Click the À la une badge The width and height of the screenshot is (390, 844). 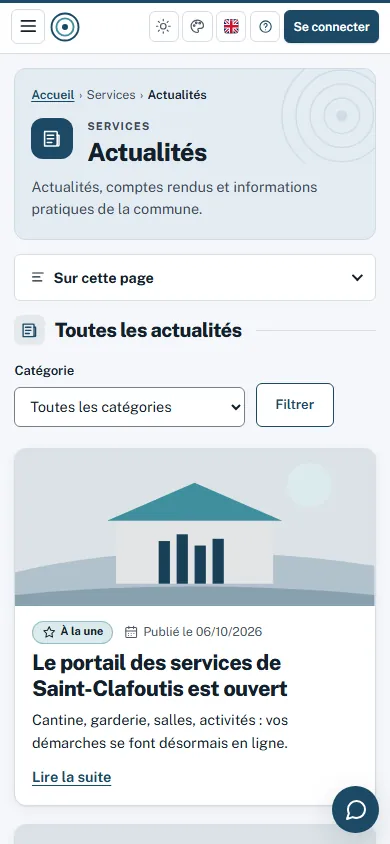pos(73,632)
